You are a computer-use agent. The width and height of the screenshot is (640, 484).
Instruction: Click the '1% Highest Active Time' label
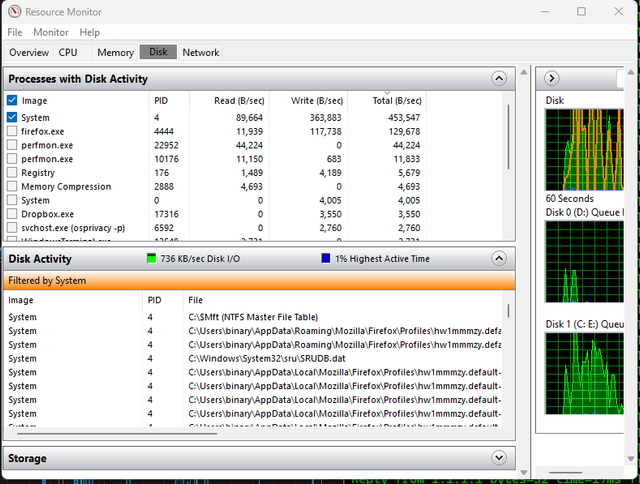[x=382, y=259]
